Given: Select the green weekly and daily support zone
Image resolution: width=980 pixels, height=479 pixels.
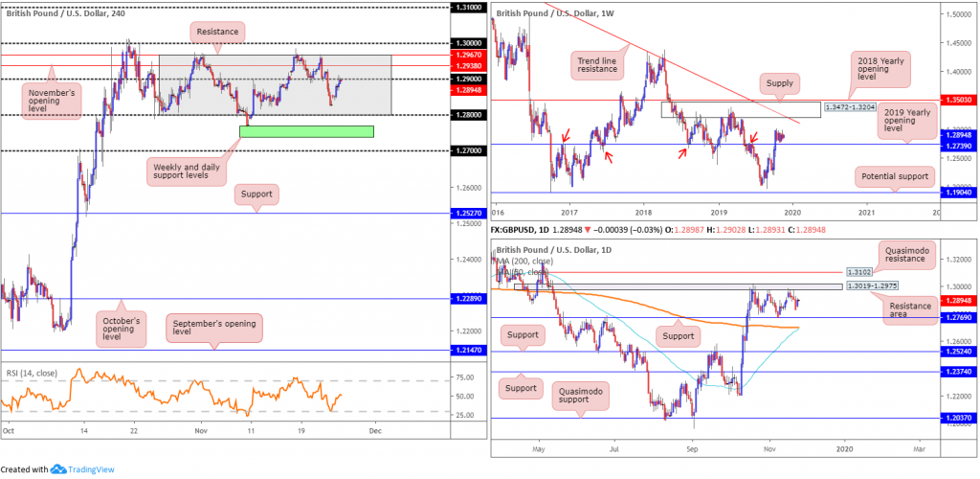Looking at the screenshot, I should [x=306, y=131].
